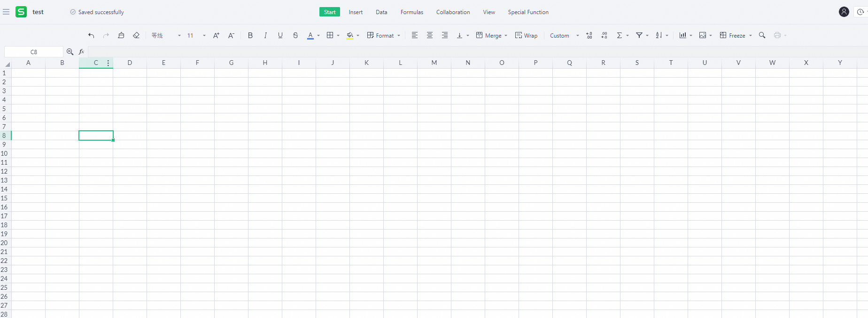
Task: Toggle bold formatting
Action: [x=250, y=35]
